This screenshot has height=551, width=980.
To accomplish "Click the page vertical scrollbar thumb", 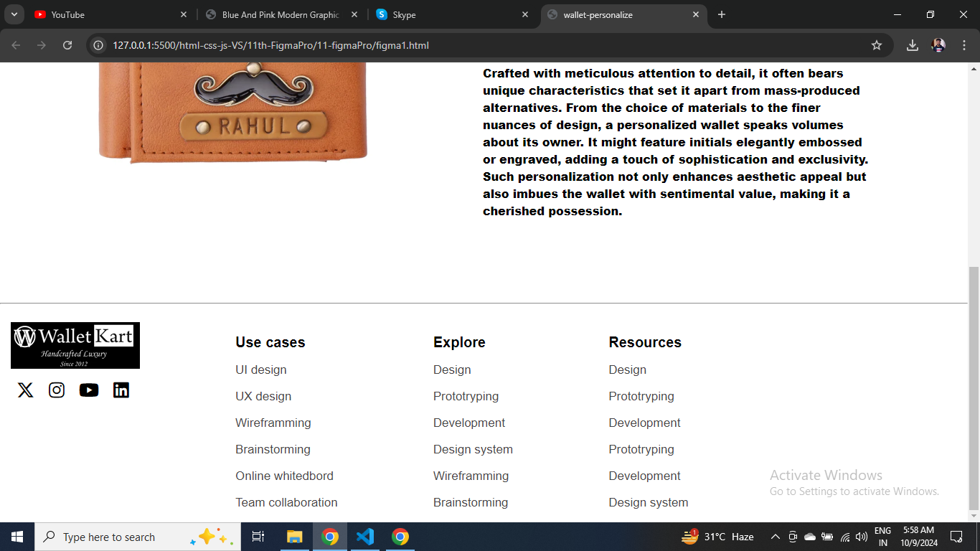I will pos(974,387).
